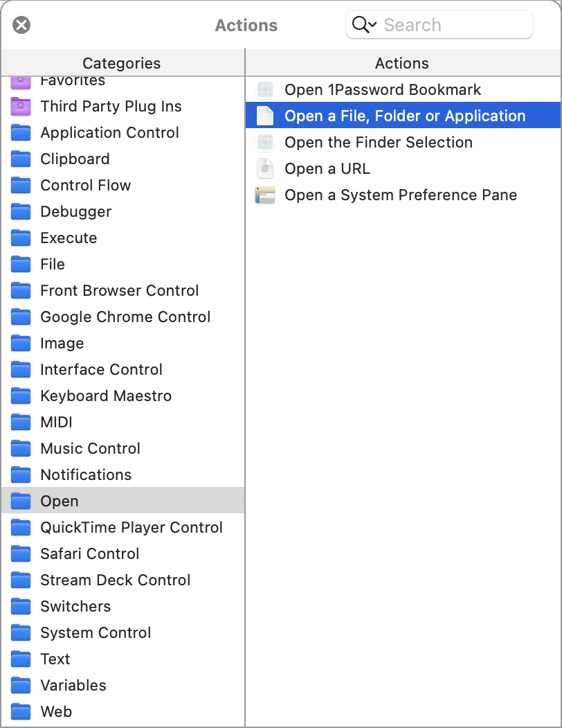Click the Open the Finder Selection icon

pos(265,143)
